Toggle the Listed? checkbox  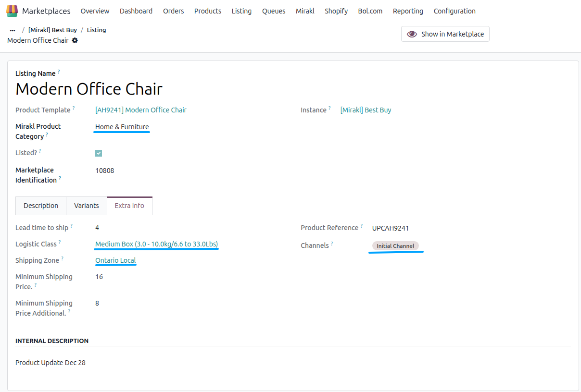tap(99, 153)
